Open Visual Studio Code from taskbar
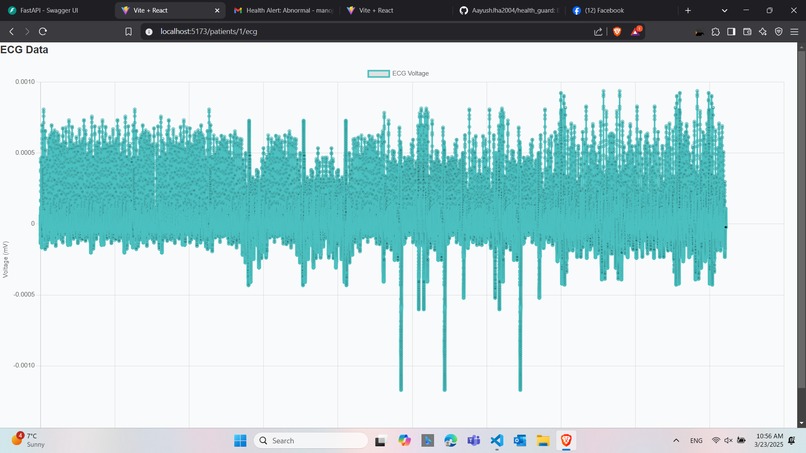This screenshot has width=806, height=453. (497, 441)
